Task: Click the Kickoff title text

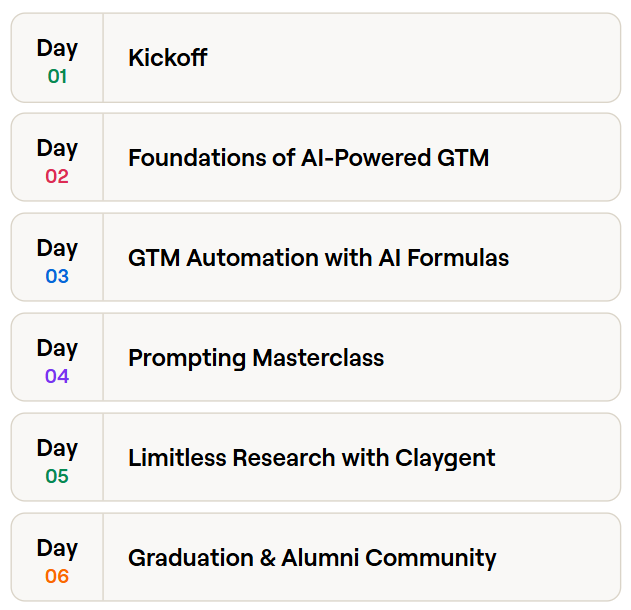Action: click(168, 58)
